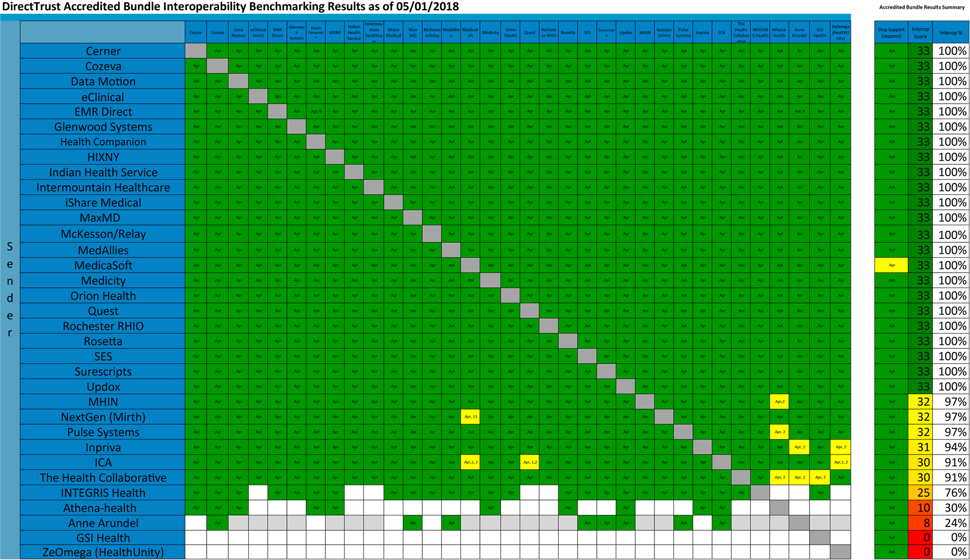The height and width of the screenshot is (560, 970).
Task: Click the HIXNY row label
Action: pos(103,157)
